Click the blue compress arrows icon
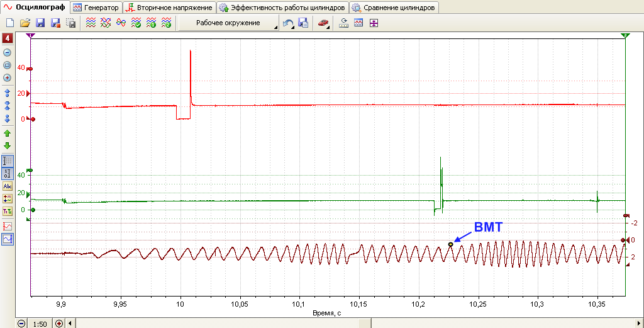 pyautogui.click(x=7, y=105)
